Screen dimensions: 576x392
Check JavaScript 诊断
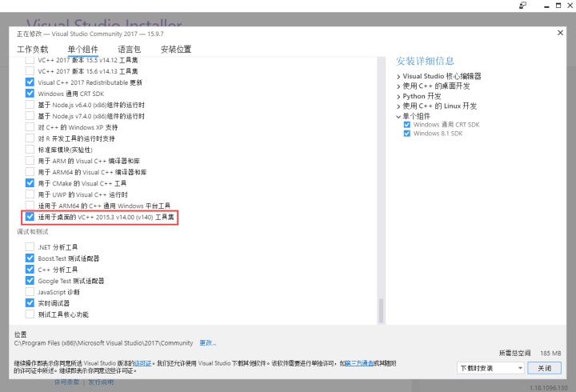pyautogui.click(x=30, y=292)
